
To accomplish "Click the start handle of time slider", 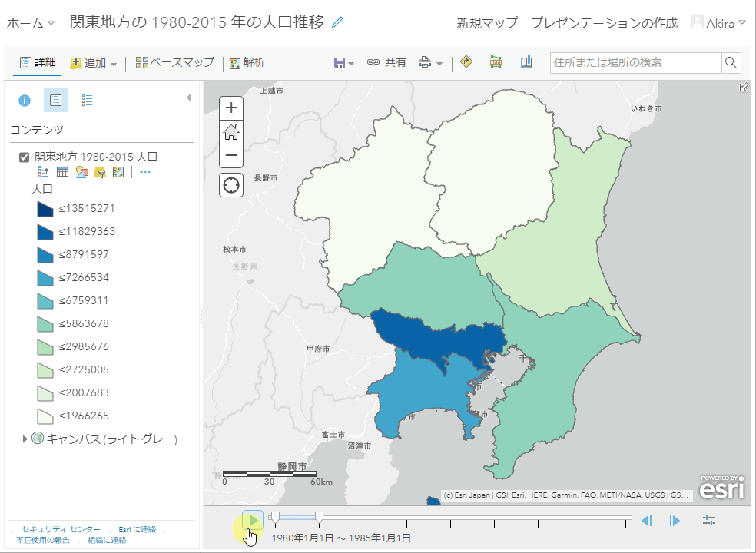I will click(275, 518).
